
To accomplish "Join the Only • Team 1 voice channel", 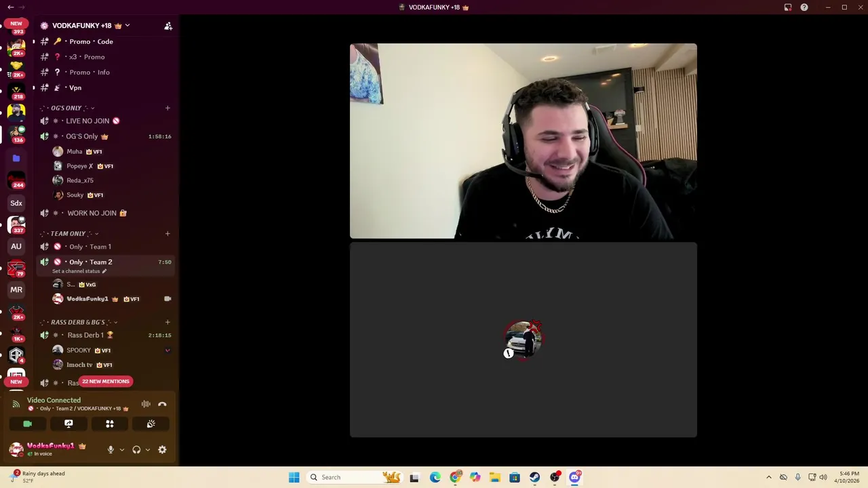I will coord(106,247).
